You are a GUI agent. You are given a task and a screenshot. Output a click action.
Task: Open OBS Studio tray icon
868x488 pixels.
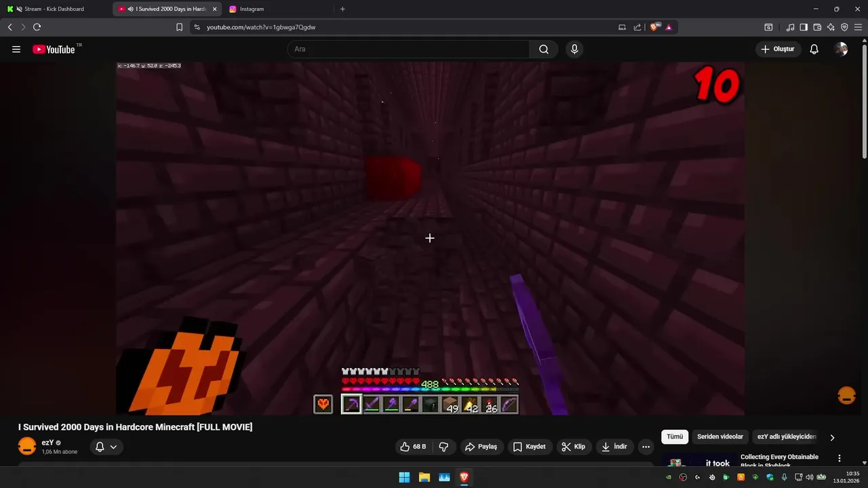[x=683, y=477]
